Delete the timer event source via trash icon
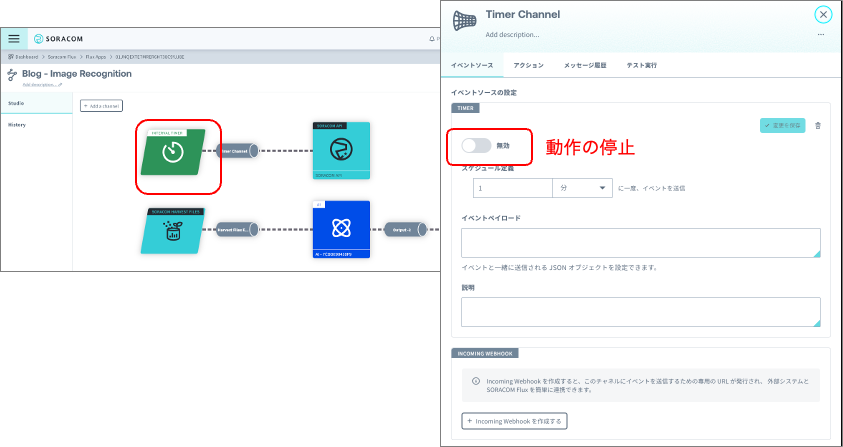Screen dimensions: 843x447 [818, 126]
